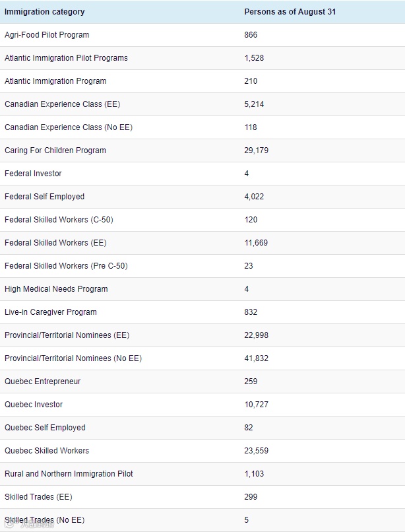This screenshot has width=405, height=532.
Task: Click the value 5,214
Action: click(254, 104)
